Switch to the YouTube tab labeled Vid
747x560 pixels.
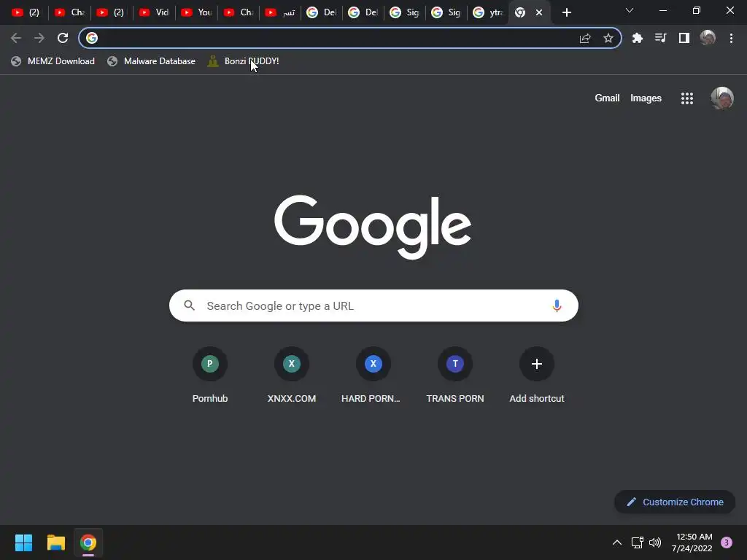(x=155, y=12)
